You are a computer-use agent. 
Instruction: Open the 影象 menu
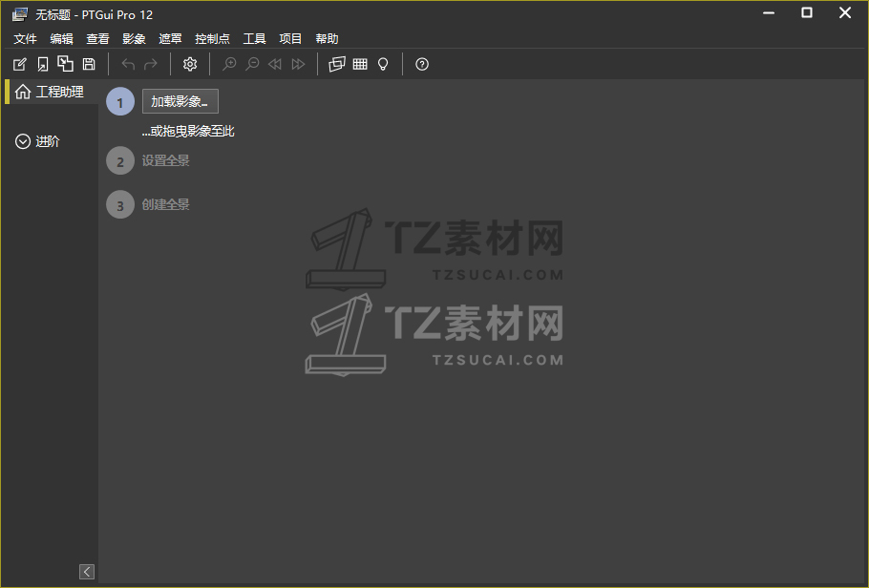pos(134,39)
